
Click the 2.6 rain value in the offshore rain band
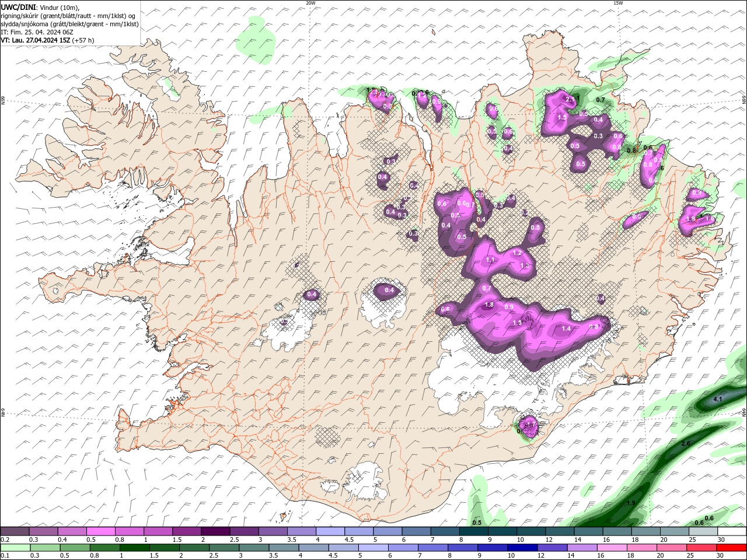(686, 444)
